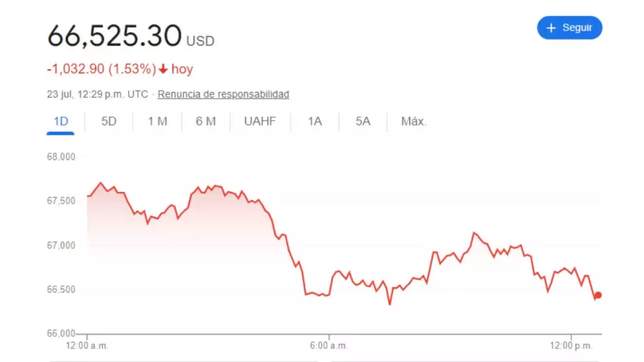
Task: Click the 23 jul, 12:29 p.m. UTC timestamp
Action: [97, 94]
